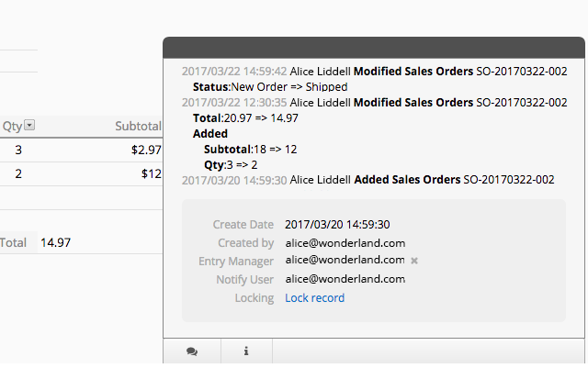This screenshot has width=588, height=368.
Task: Click the Entry Manager email value
Action: tap(345, 260)
